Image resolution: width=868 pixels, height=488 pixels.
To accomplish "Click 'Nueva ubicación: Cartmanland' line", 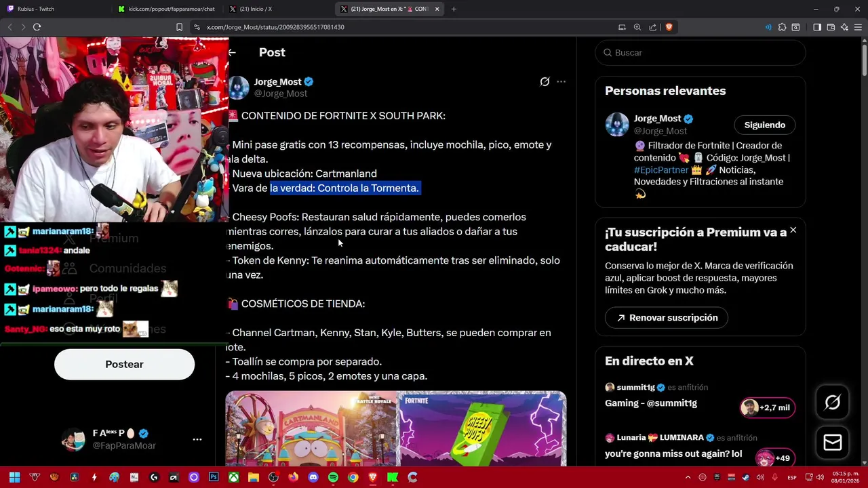I will click(304, 174).
